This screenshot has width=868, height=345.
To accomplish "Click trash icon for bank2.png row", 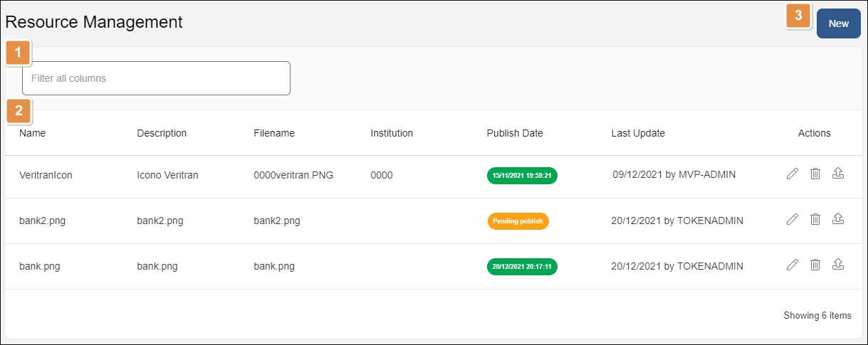I will pyautogui.click(x=815, y=220).
